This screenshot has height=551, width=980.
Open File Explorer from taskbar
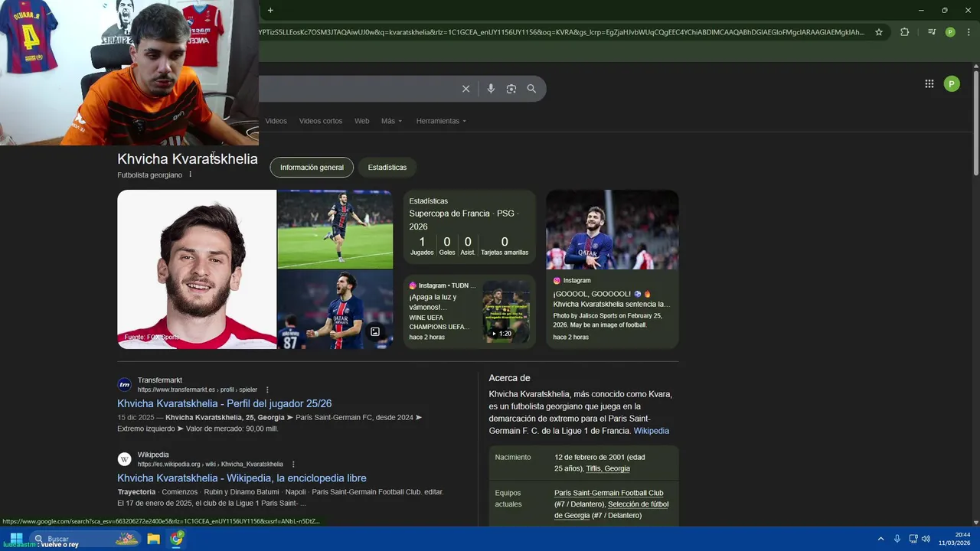[154, 539]
